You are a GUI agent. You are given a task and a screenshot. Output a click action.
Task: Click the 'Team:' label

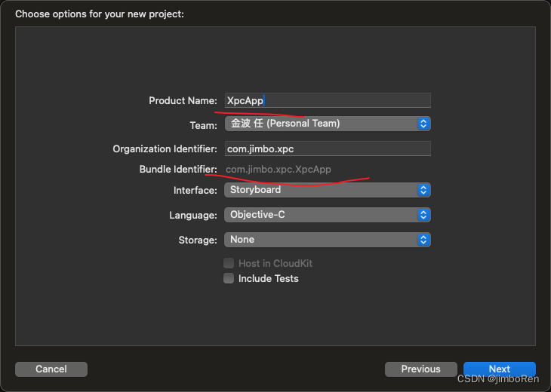coord(204,126)
